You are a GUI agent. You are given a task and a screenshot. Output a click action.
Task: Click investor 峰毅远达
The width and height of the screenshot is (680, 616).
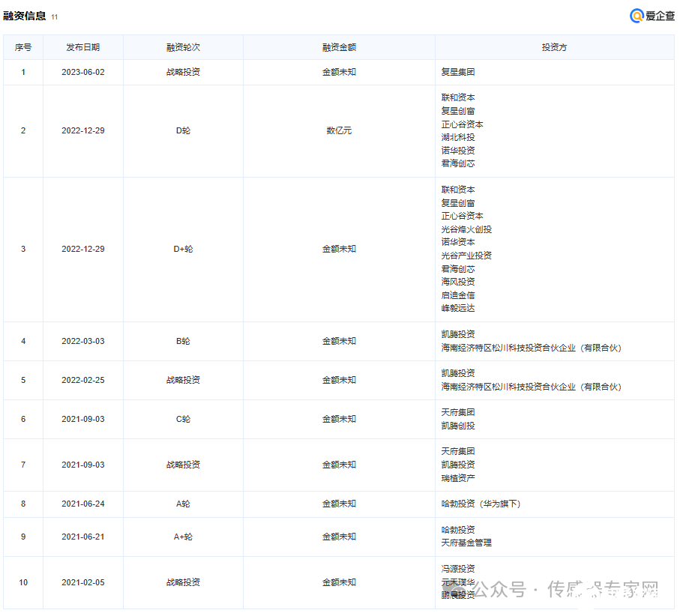coord(458,308)
